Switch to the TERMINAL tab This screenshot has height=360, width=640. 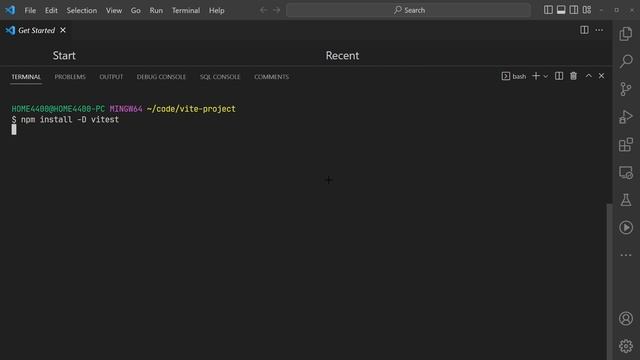(26, 77)
